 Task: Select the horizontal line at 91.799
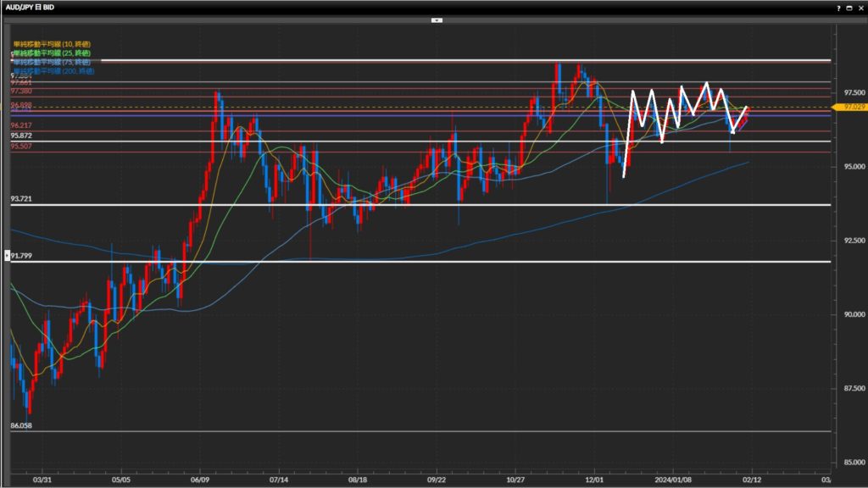[x=424, y=262]
